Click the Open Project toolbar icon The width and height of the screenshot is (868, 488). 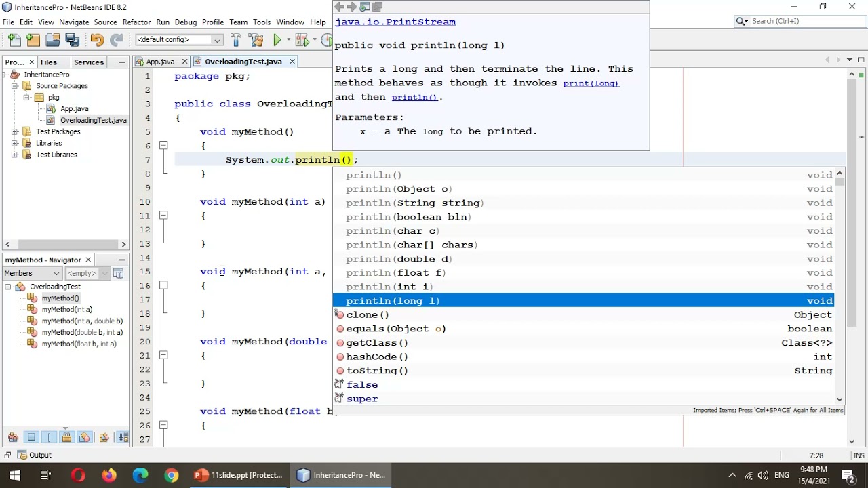[x=53, y=40]
